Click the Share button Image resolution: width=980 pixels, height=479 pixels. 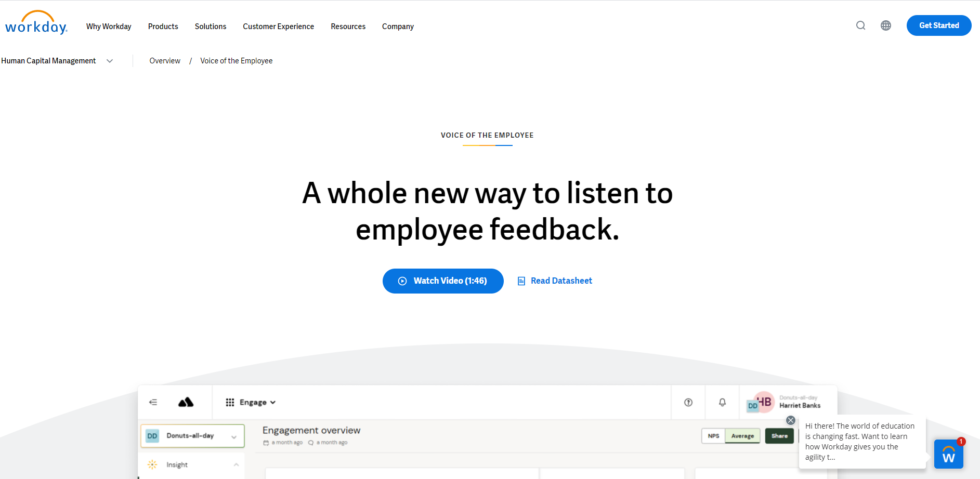779,436
